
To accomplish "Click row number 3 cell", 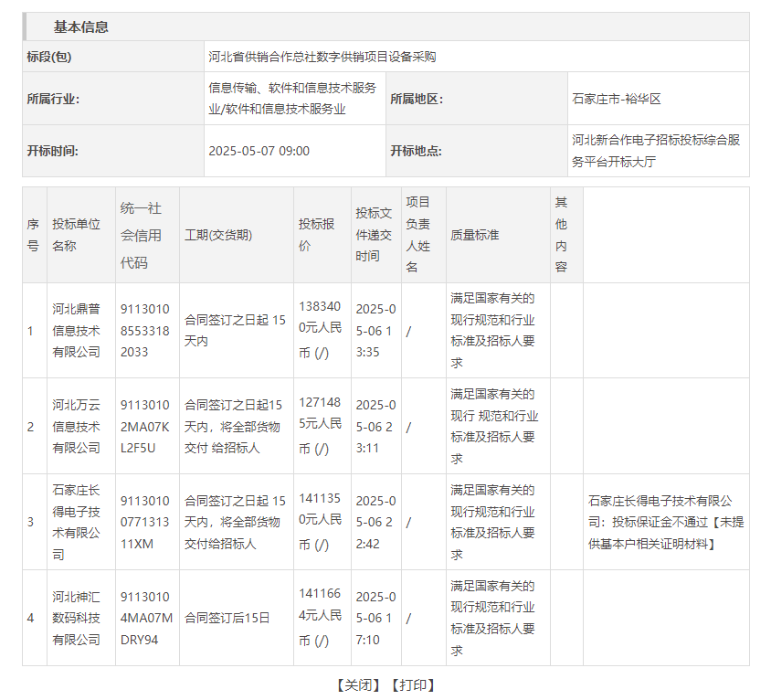I will click(x=35, y=523).
